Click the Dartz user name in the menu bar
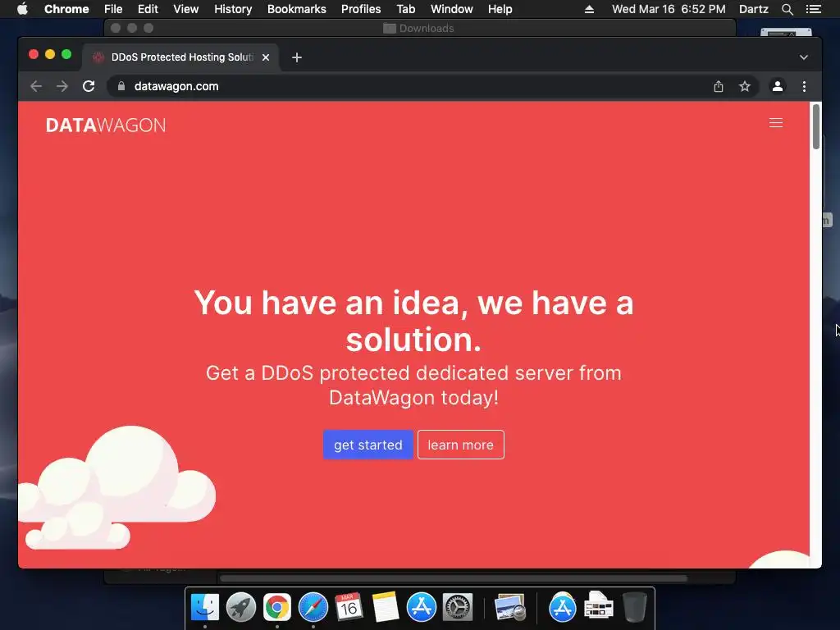This screenshot has width=840, height=630. 754,9
